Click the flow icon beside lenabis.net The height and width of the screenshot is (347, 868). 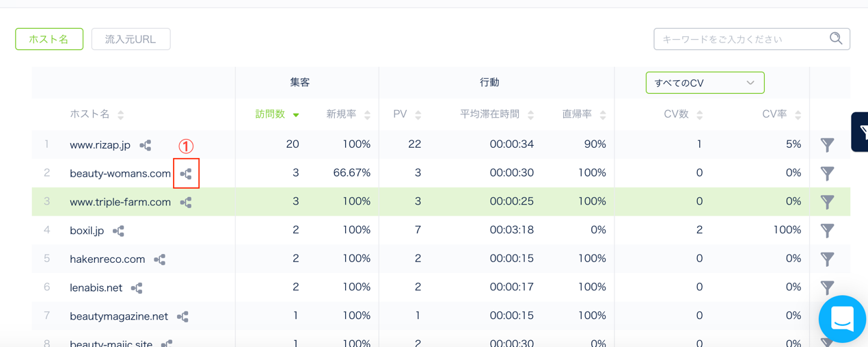(137, 288)
